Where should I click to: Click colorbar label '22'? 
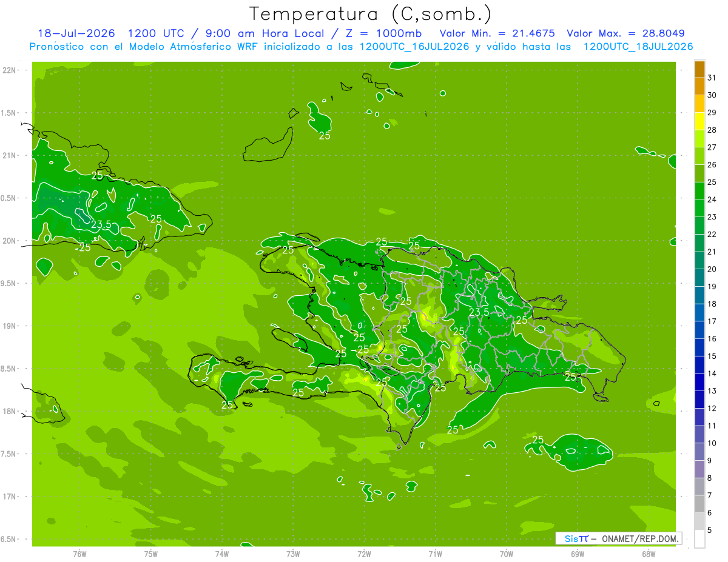712,234
